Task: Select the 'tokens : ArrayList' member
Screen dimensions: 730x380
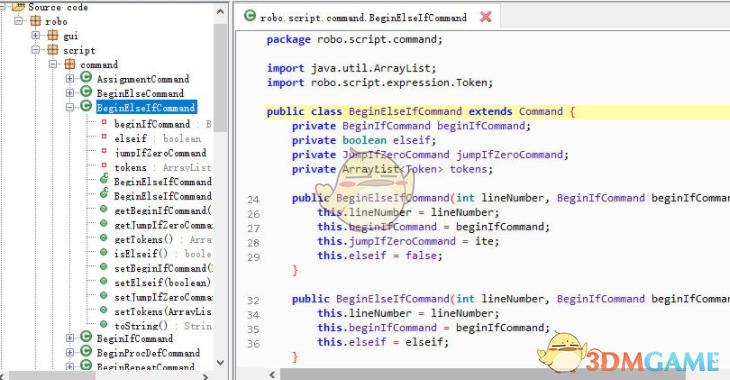Action: pyautogui.click(x=162, y=167)
